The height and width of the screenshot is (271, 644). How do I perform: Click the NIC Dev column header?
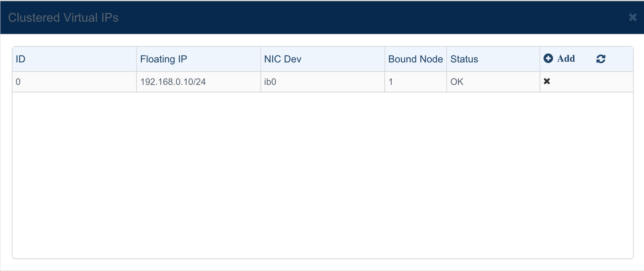[x=282, y=59]
